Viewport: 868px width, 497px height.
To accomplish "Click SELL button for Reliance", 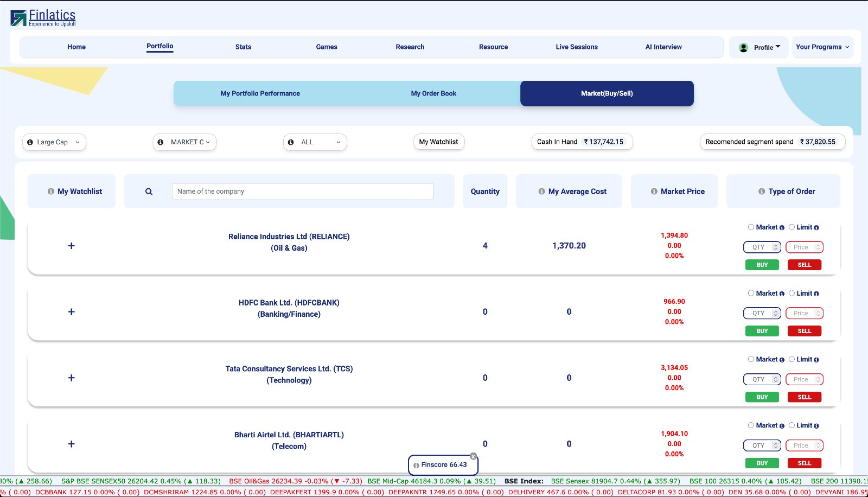I will click(x=805, y=265).
